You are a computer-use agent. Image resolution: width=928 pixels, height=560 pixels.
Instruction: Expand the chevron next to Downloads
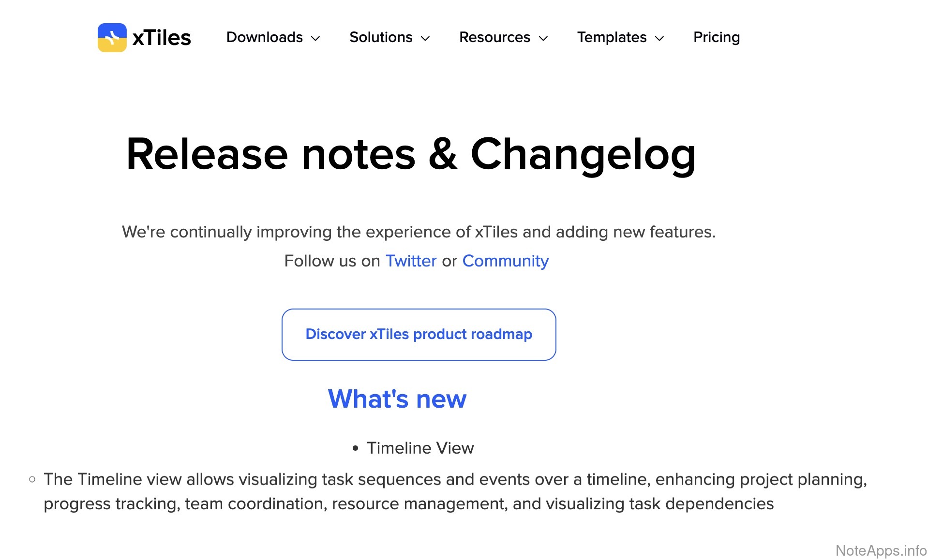coord(315,38)
